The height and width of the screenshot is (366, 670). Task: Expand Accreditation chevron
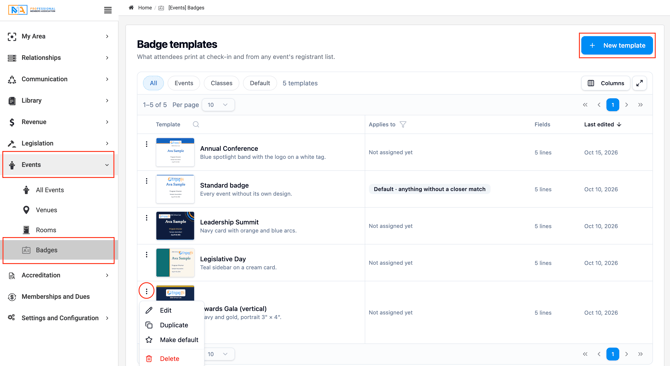pos(107,275)
